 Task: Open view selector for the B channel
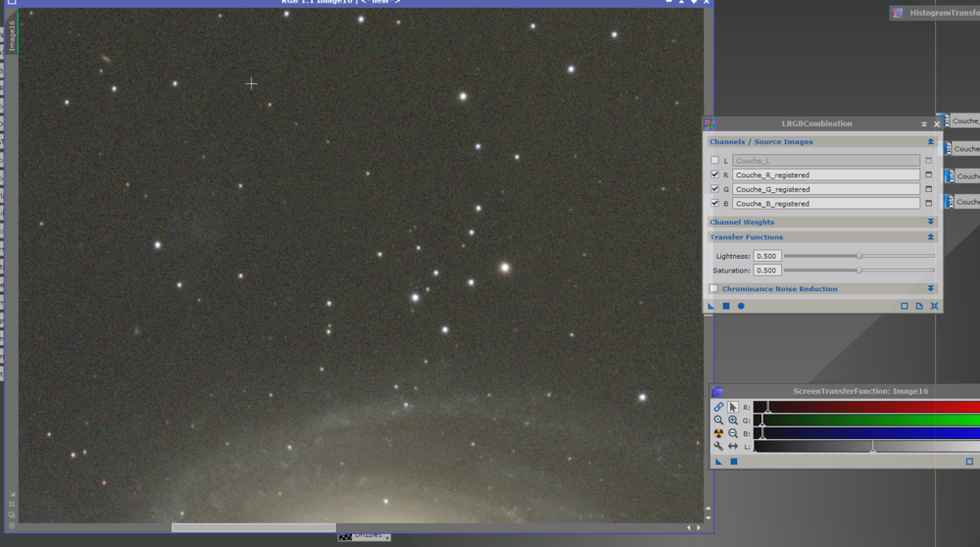929,204
